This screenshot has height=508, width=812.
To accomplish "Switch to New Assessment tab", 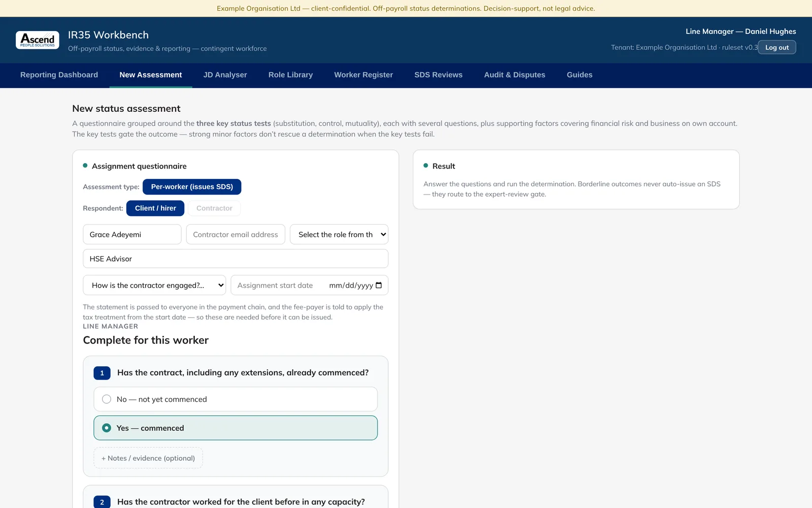I will pyautogui.click(x=151, y=75).
